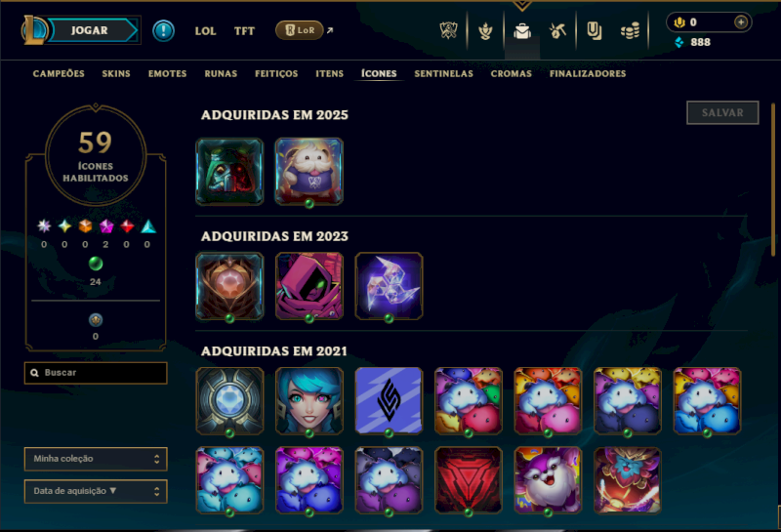Open the LoR external launcher button
The image size is (781, 532).
300,30
